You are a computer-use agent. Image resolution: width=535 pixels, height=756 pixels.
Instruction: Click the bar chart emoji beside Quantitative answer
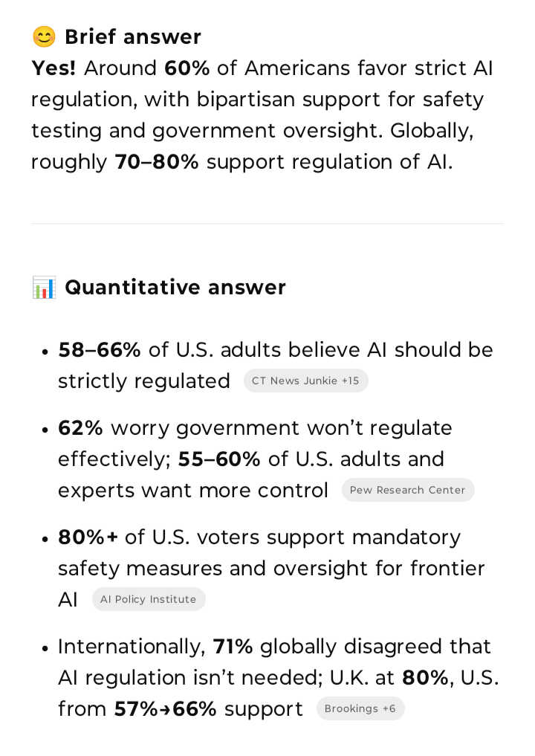click(x=44, y=288)
